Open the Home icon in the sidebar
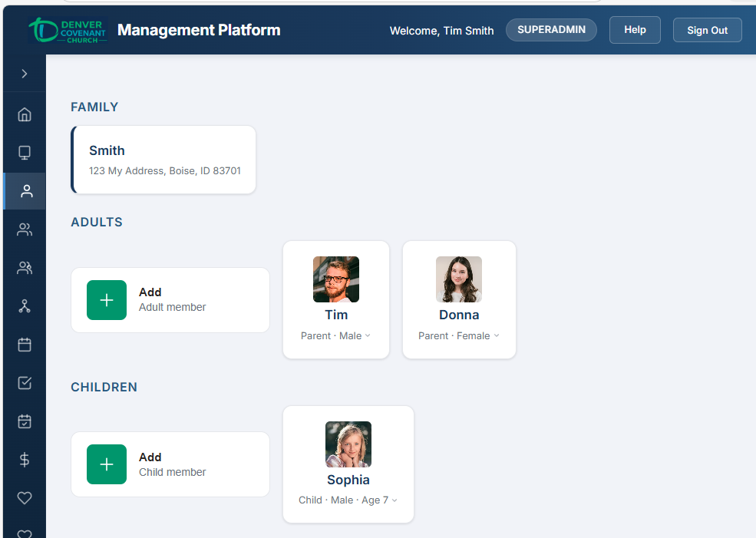756x538 pixels. (x=25, y=115)
